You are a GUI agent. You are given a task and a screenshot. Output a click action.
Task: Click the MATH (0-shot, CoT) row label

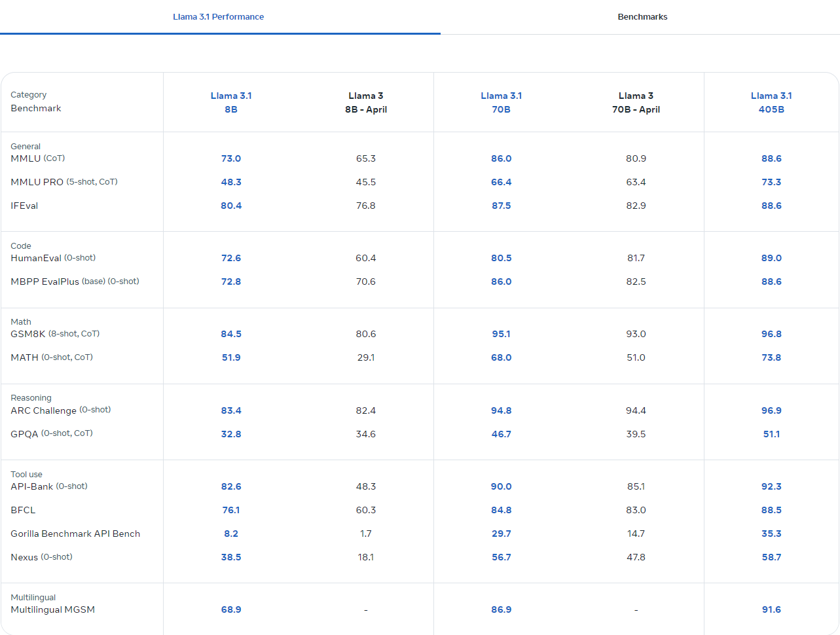tap(52, 357)
